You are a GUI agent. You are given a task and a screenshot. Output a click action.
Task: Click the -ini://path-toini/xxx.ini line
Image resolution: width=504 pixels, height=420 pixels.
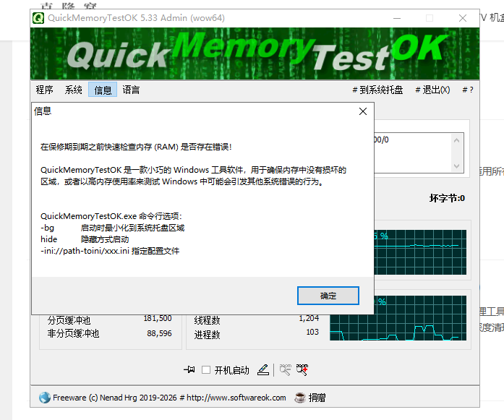pyautogui.click(x=110, y=251)
